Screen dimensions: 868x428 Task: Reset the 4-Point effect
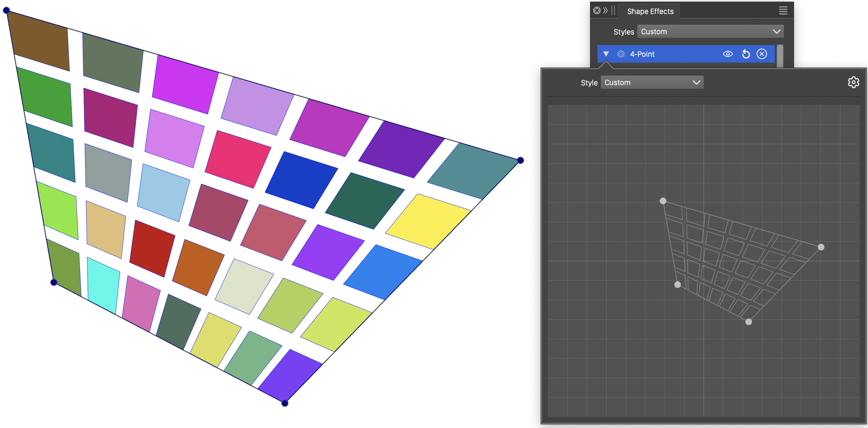pos(746,54)
